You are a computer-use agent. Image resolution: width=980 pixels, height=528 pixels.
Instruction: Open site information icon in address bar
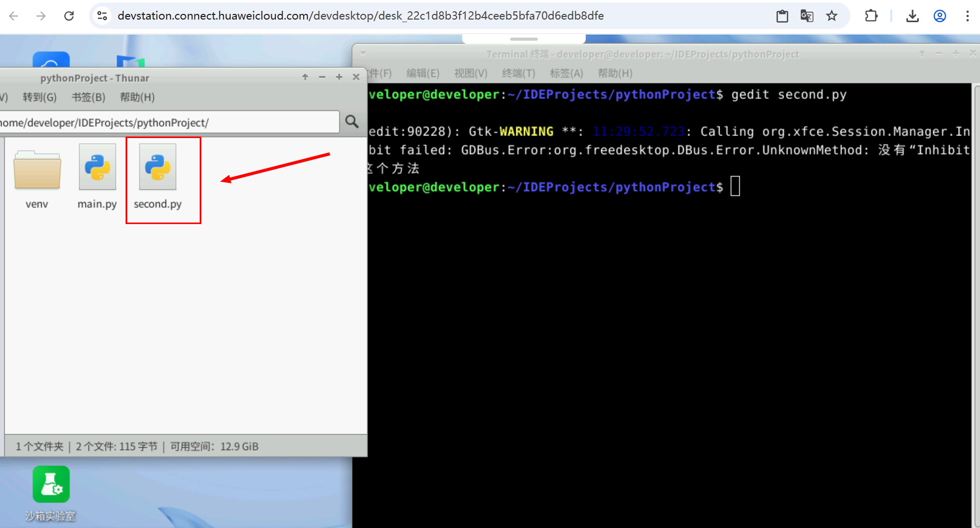[102, 16]
